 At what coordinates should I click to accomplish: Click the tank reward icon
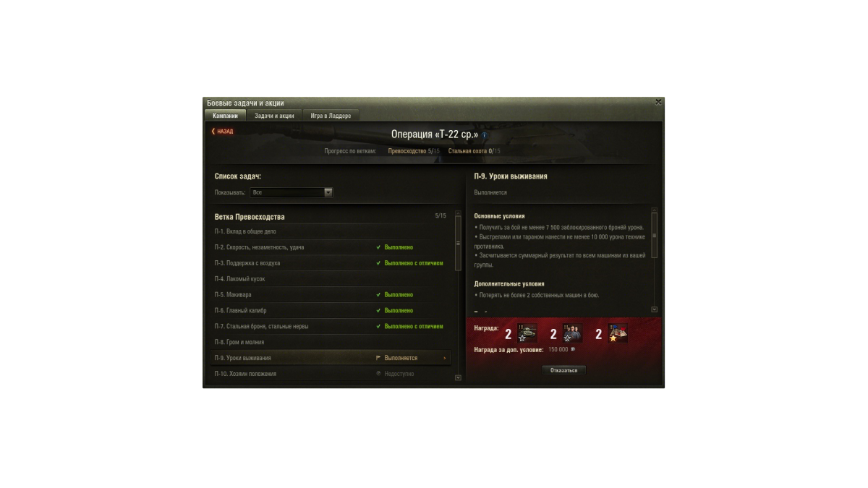coord(527,333)
